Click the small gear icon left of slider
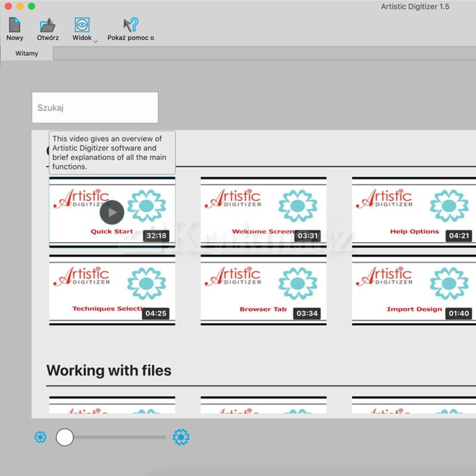Screen dimensions: 476x476 40,438
